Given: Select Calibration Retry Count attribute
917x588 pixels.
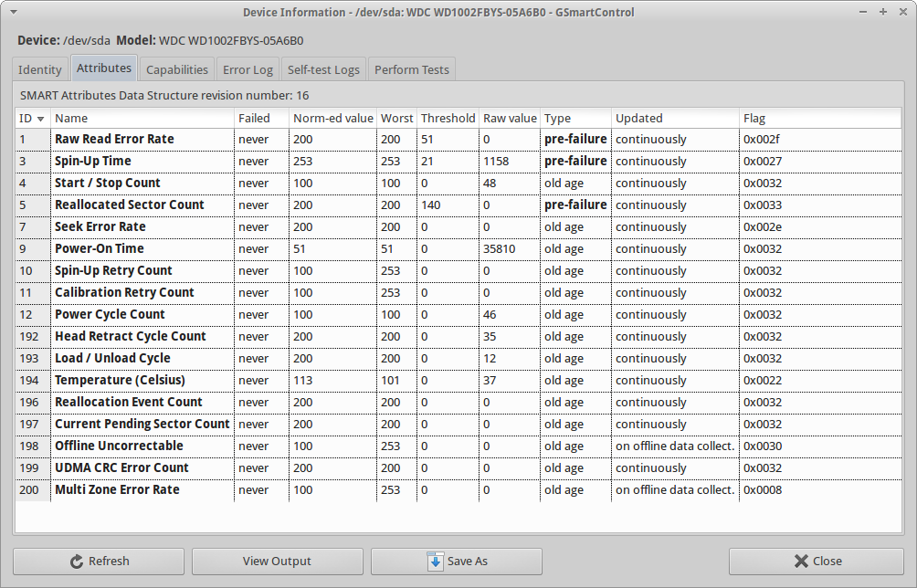Looking at the screenshot, I should (x=458, y=293).
